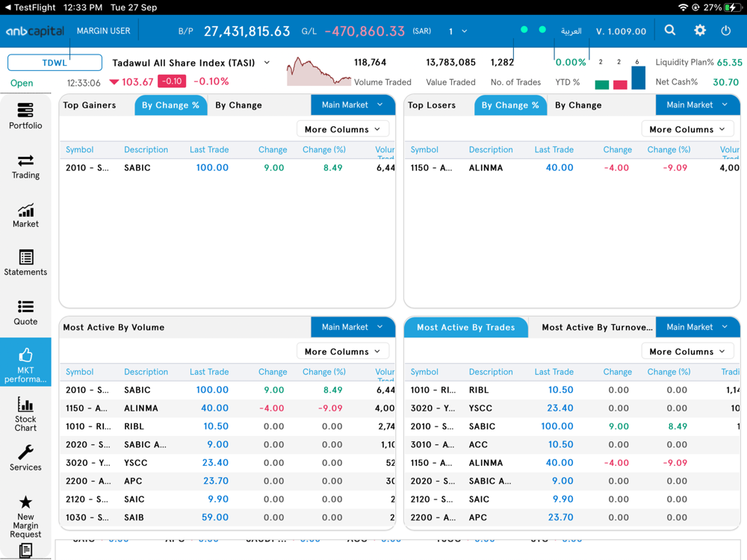Switch to Most Active By Turnover tab
This screenshot has height=560, width=747.
coord(597,327)
